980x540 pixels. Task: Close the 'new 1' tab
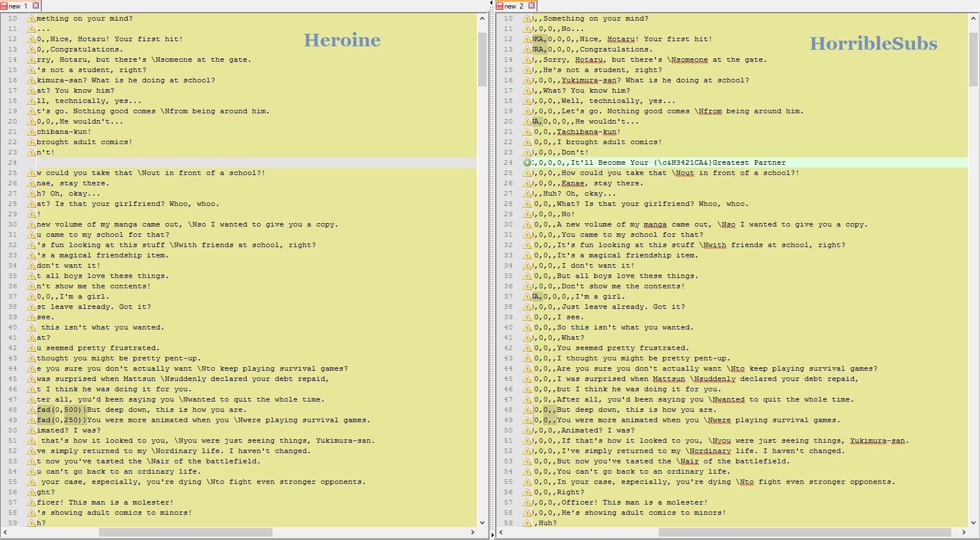(35, 6)
